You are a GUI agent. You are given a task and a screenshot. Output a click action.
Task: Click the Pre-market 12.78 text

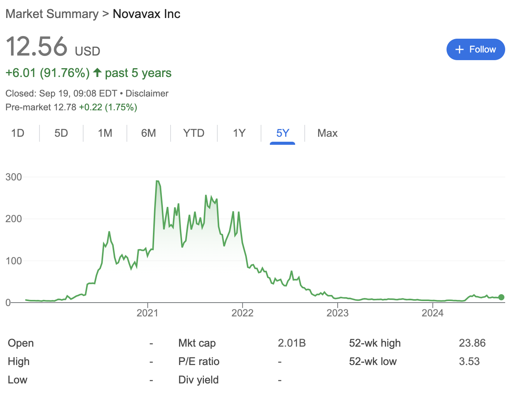point(41,107)
